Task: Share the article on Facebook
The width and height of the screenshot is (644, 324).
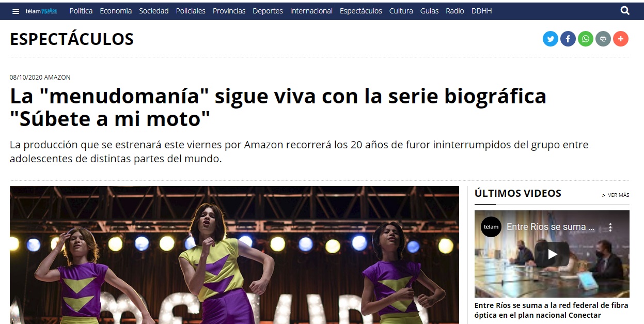Action: 568,39
